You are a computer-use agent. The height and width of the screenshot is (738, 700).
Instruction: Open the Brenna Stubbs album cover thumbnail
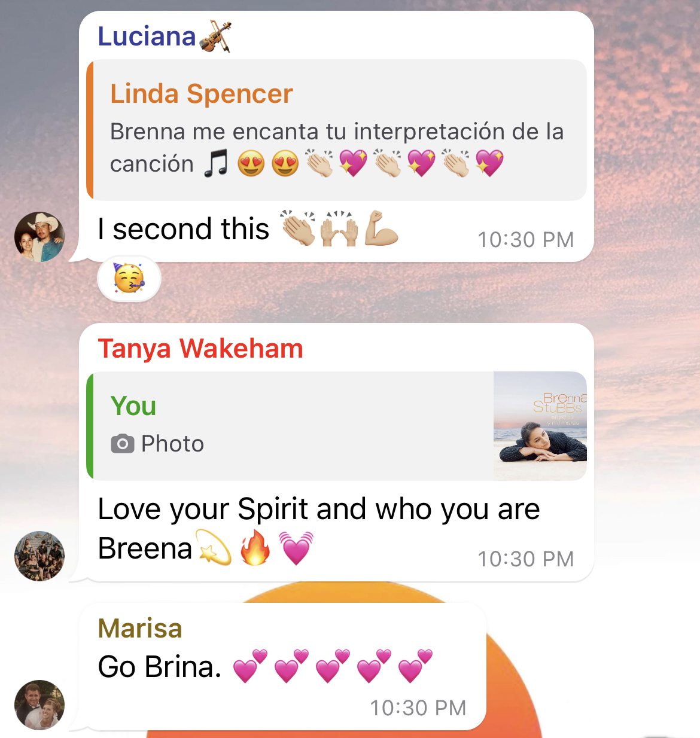tap(540, 426)
